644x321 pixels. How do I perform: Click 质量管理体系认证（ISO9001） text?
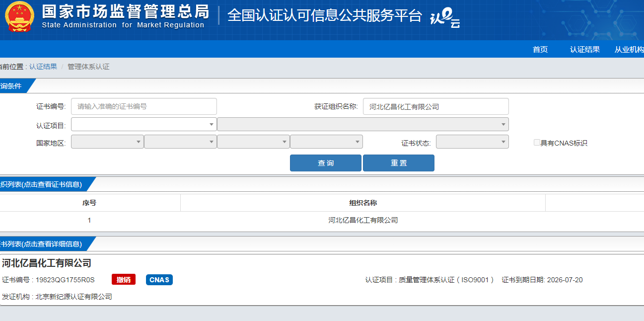pos(446,280)
